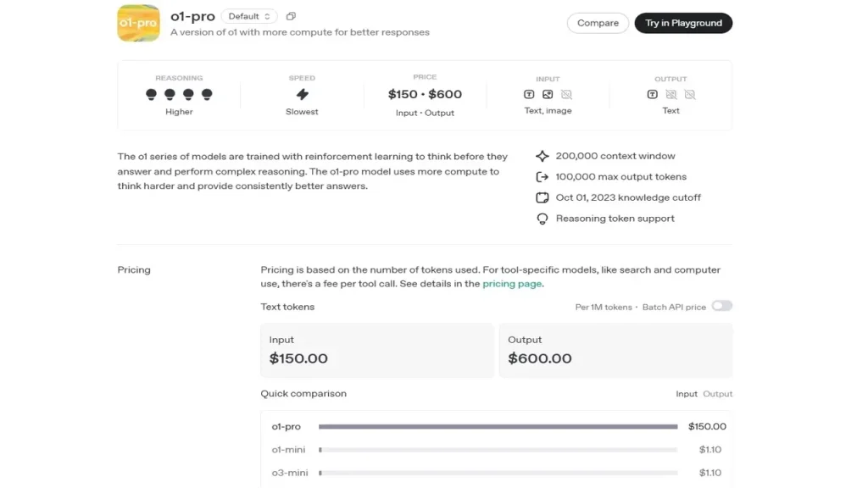This screenshot has height=488, width=868.
Task: Click the text input modality icon
Action: pos(529,95)
